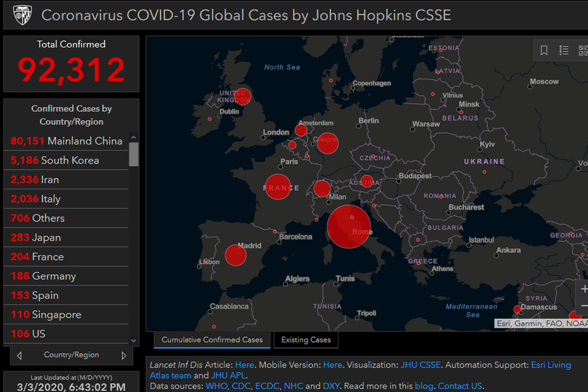Select the Mainland China row
This screenshot has width=588, height=392.
pyautogui.click(x=66, y=141)
